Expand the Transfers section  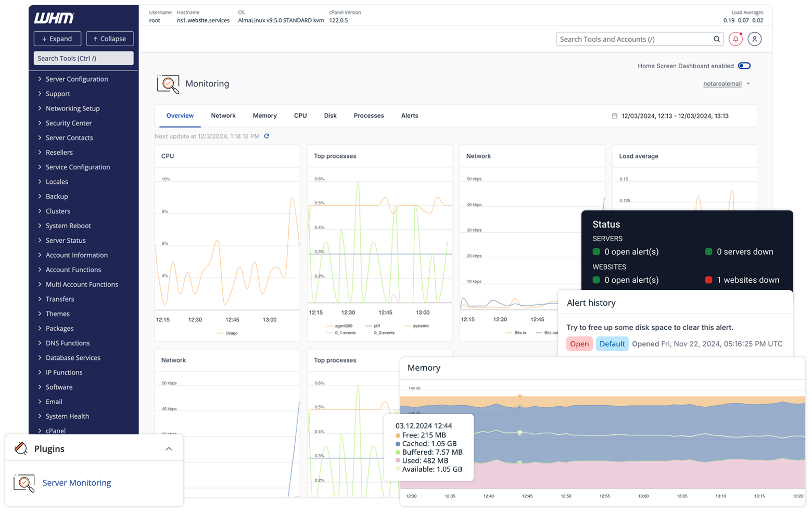coord(59,299)
